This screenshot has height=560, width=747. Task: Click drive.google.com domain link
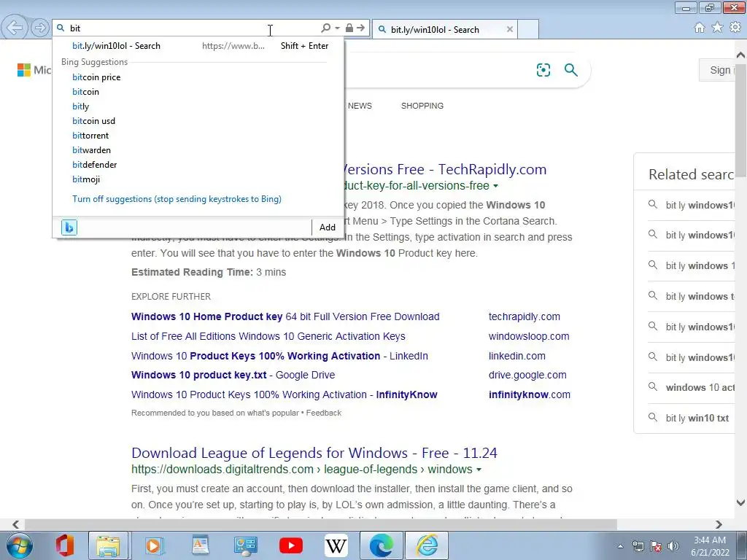527,375
